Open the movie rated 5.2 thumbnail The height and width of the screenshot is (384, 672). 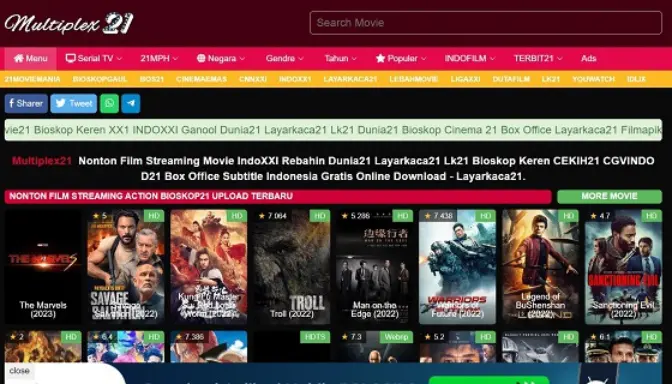click(x=457, y=346)
